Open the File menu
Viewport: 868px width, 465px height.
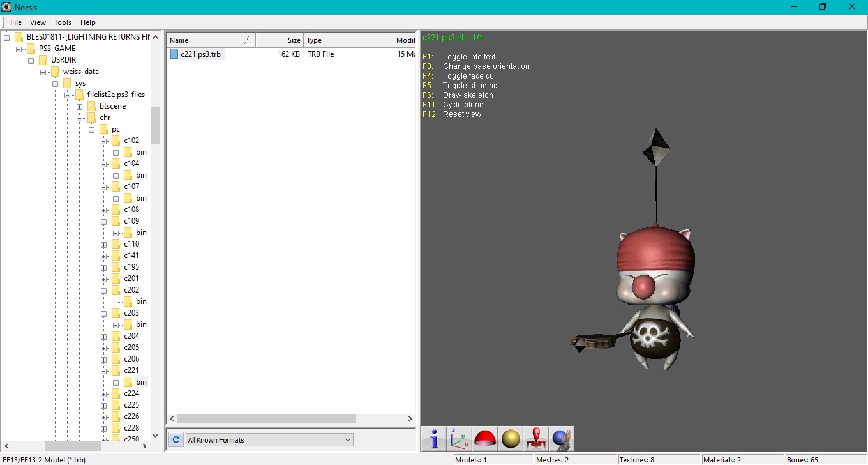16,22
